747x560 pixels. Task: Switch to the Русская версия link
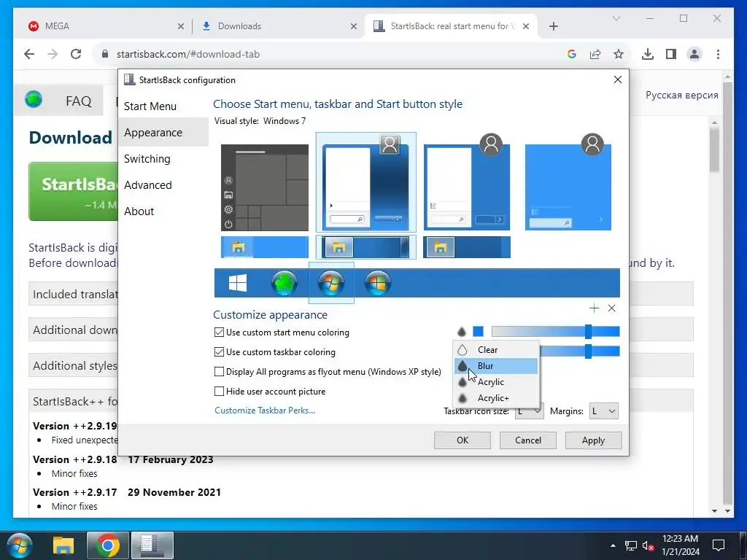click(x=682, y=95)
